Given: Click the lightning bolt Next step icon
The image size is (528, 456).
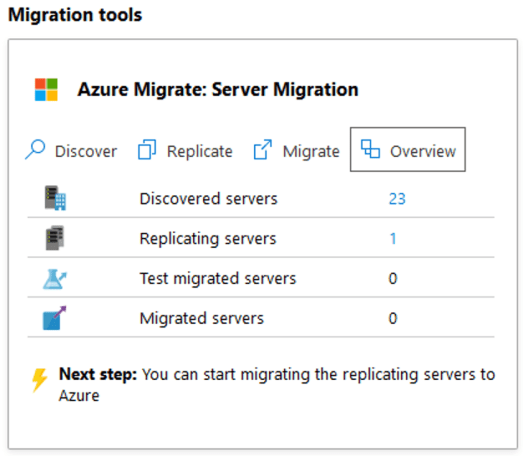Looking at the screenshot, I should tap(39, 380).
